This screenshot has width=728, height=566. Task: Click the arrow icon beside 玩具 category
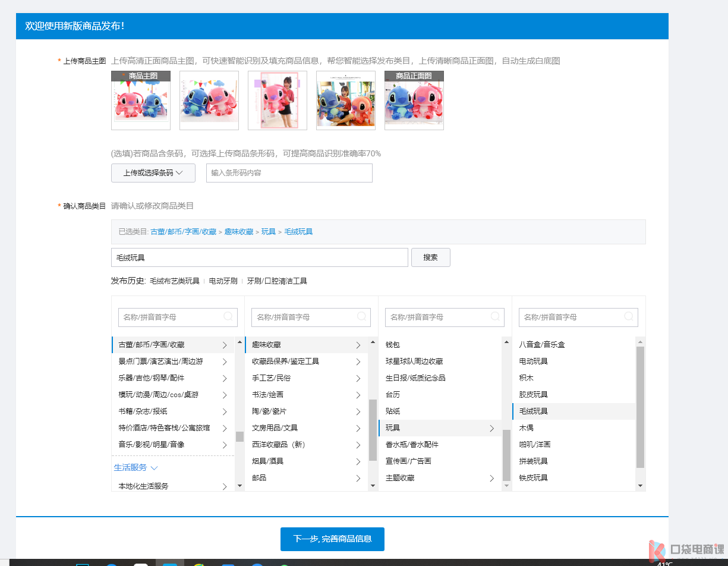tap(492, 428)
